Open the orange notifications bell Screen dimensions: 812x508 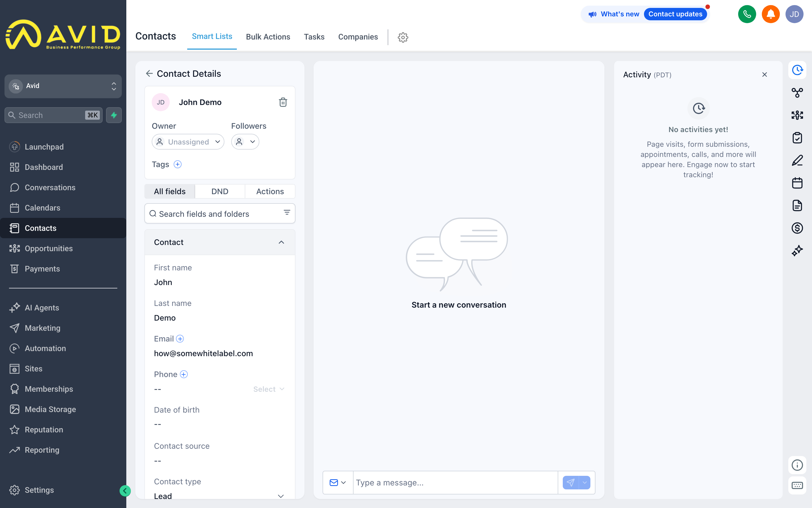[770, 14]
